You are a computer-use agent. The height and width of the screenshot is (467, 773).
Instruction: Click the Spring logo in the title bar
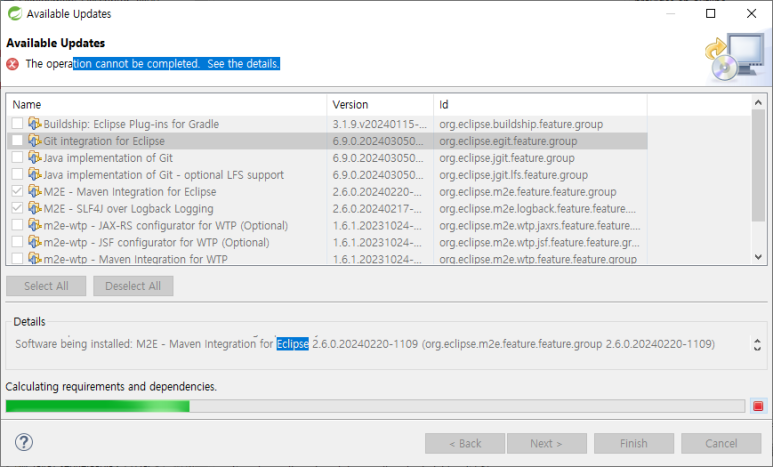click(15, 13)
